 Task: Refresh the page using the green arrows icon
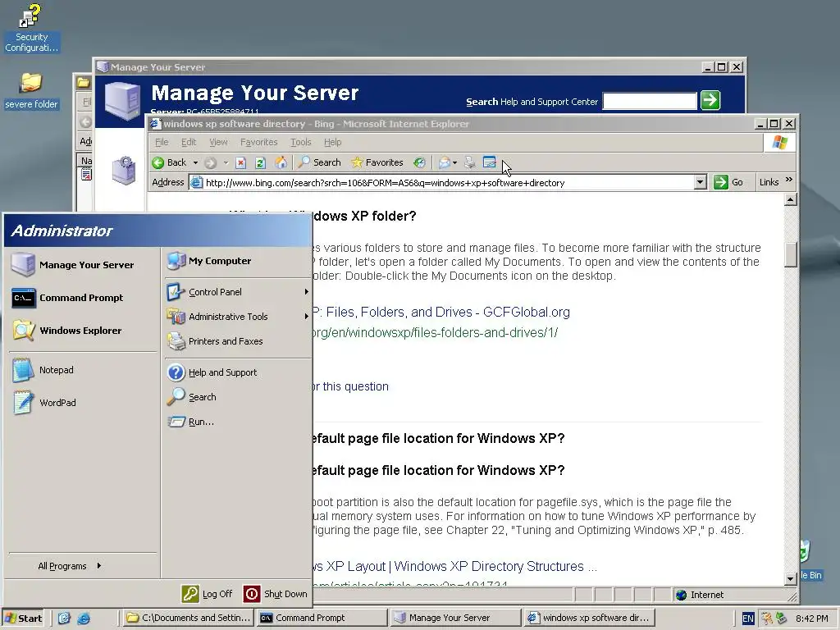(260, 162)
